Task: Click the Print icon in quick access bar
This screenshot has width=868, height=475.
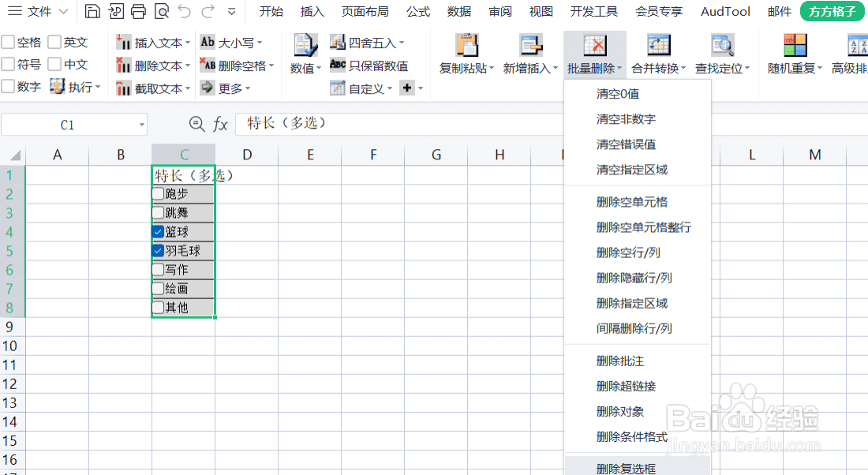Action: click(138, 11)
